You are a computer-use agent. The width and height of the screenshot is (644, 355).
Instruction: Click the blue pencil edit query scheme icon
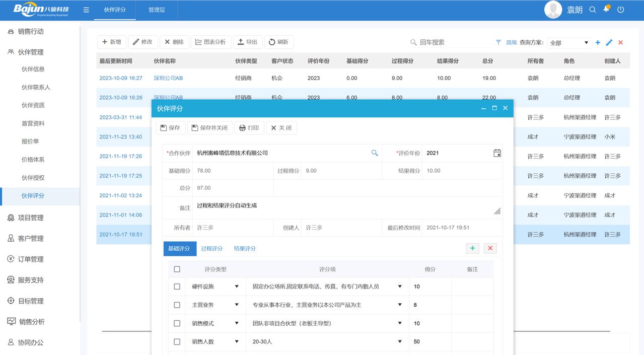point(609,43)
